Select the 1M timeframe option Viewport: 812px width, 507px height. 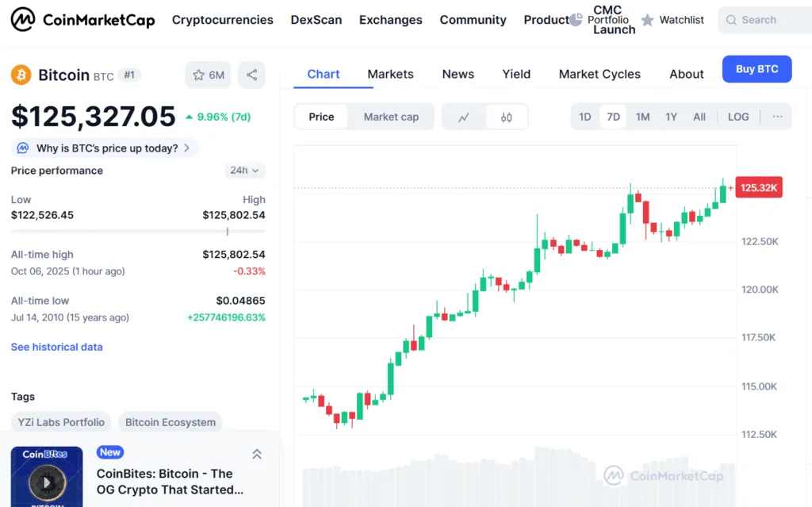[642, 116]
